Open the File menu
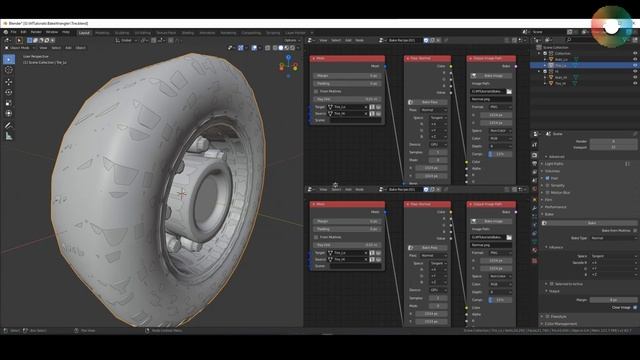The height and width of the screenshot is (360, 640). click(13, 32)
